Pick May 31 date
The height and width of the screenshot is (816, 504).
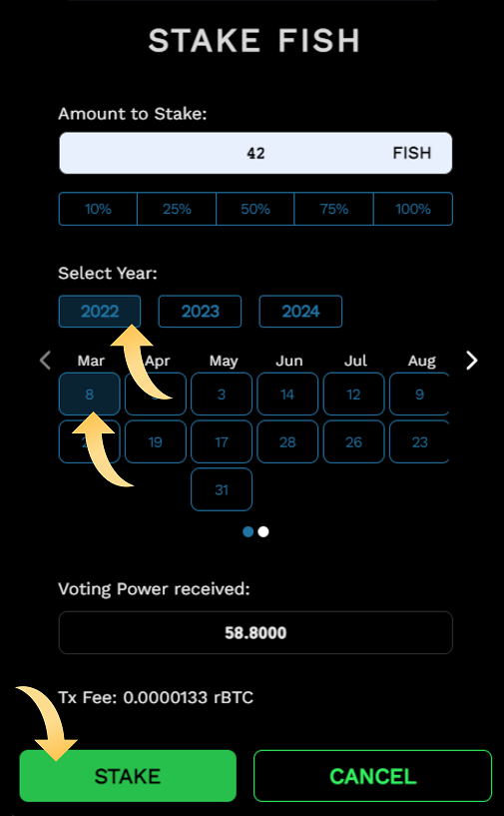click(x=222, y=489)
